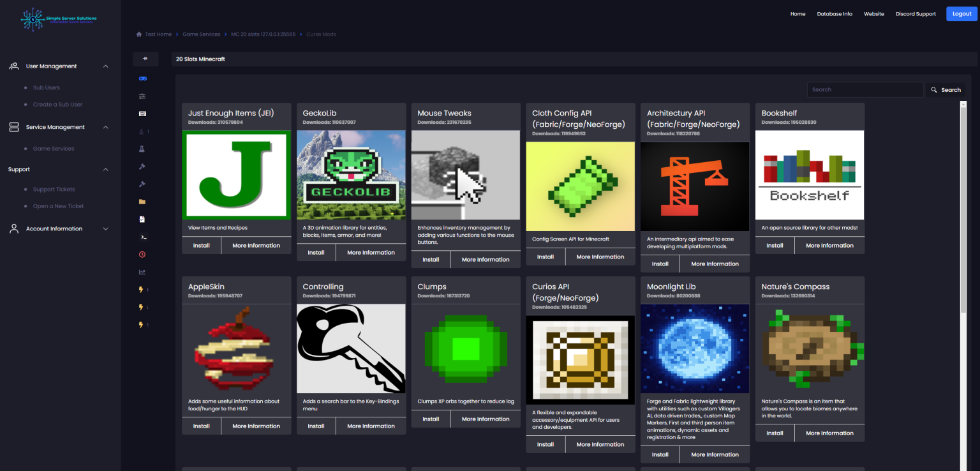Install the Mouse Tweaks mod
The image size is (980, 471).
pos(431,260)
